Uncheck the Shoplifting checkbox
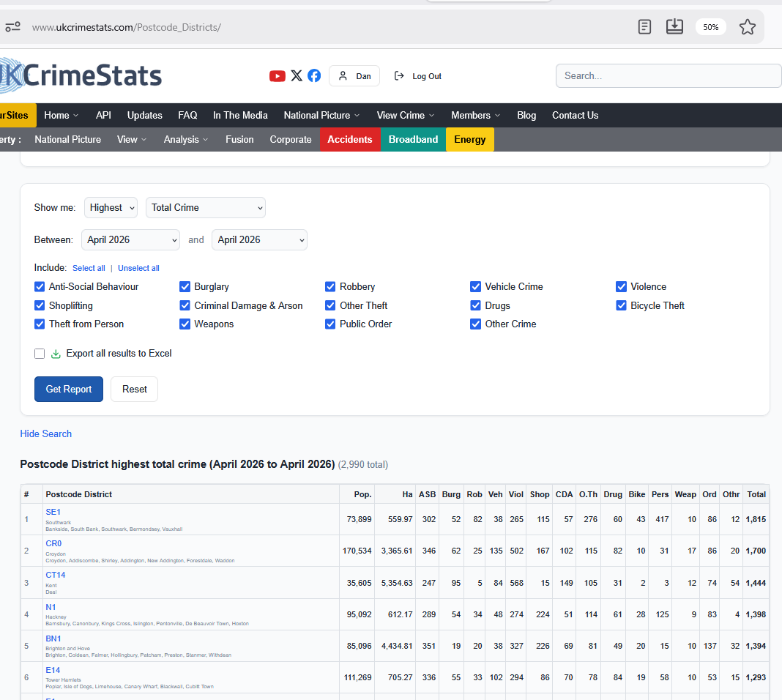 click(40, 305)
